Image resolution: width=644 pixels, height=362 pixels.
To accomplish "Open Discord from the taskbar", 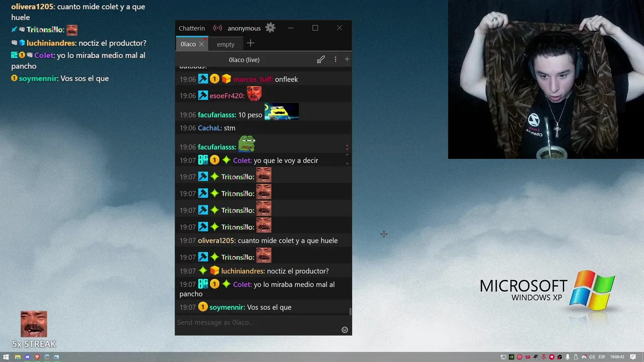I will 28,357.
